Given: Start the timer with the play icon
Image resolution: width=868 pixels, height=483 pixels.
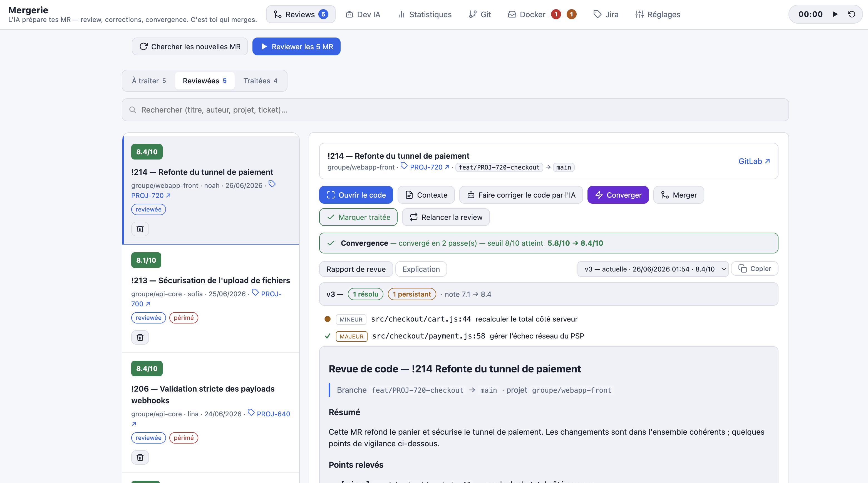Looking at the screenshot, I should 835,14.
